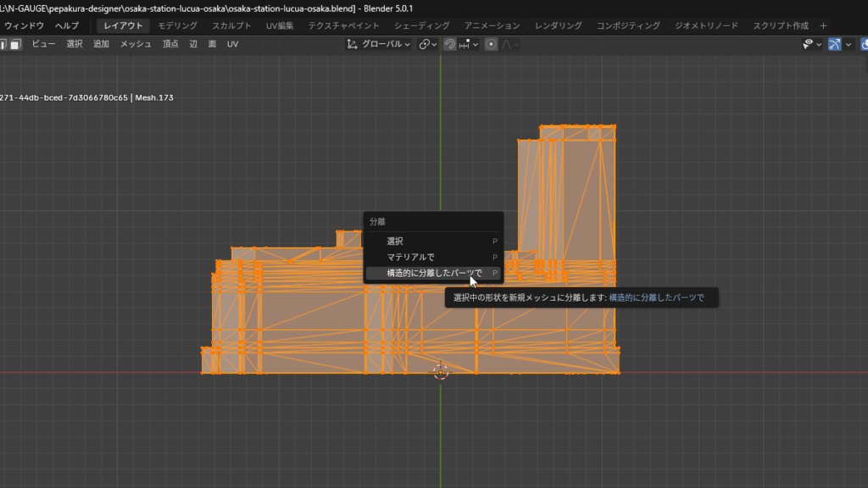Switch to the UV編集 workspace tab
868x488 pixels.
280,25
